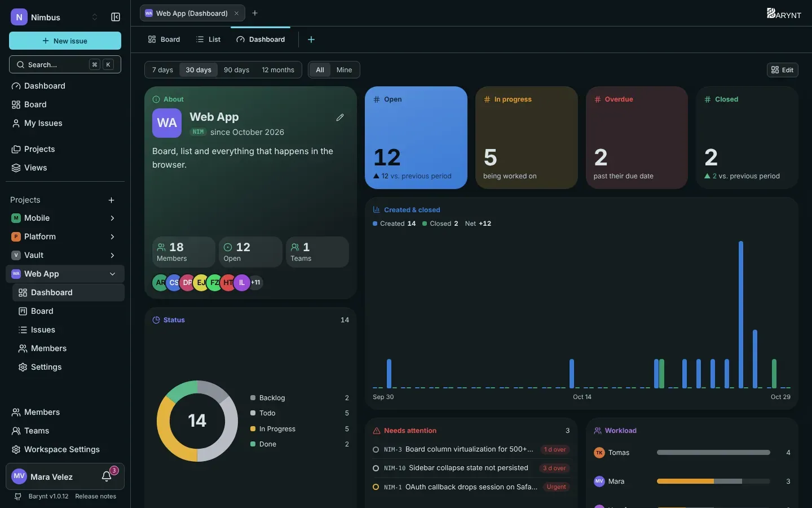812x508 pixels.
Task: Expand the Mobile project
Action: [112, 218]
